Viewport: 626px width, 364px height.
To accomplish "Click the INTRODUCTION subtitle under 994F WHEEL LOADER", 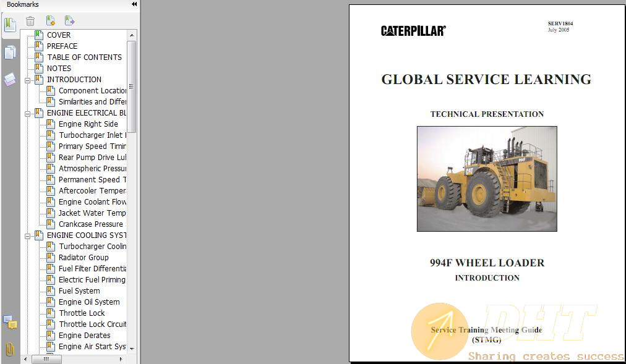I will [487, 278].
